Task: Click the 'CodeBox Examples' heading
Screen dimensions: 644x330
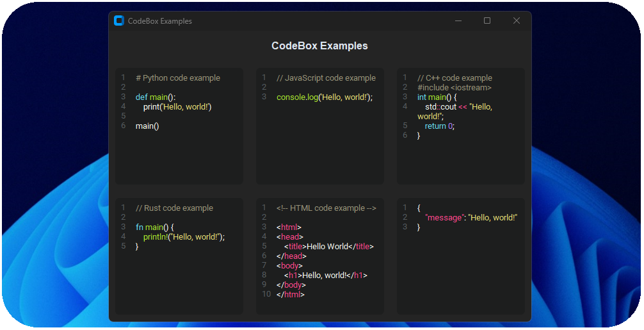Action: click(319, 45)
